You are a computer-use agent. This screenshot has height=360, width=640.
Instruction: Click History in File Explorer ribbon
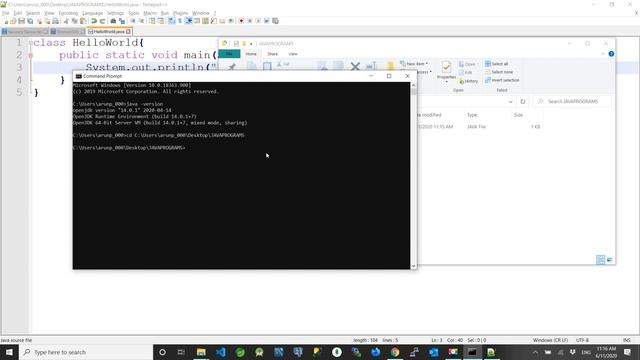click(468, 81)
